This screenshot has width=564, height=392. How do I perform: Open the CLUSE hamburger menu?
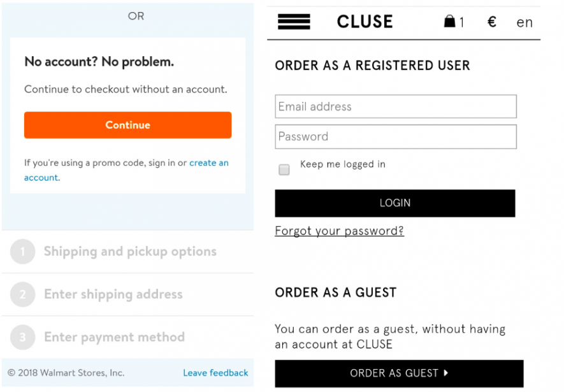coord(294,22)
